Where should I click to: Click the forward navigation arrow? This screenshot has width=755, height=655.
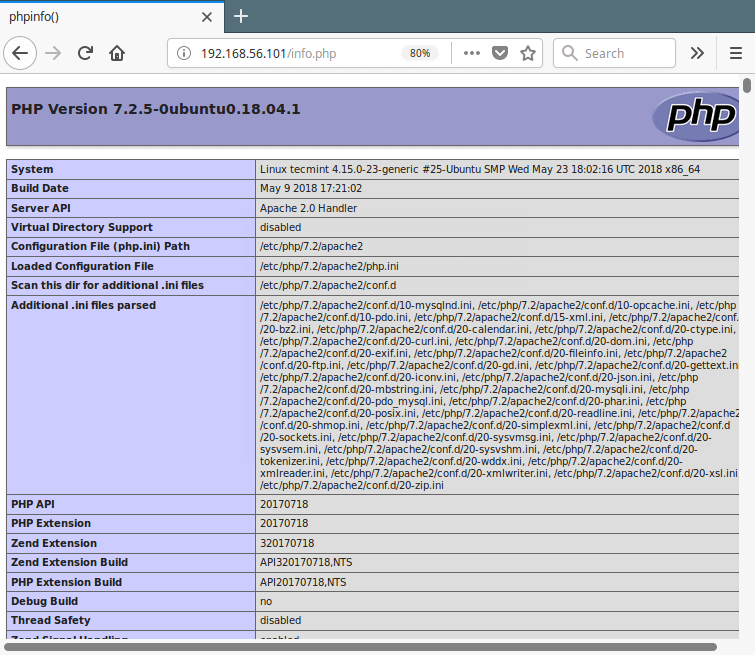point(53,53)
